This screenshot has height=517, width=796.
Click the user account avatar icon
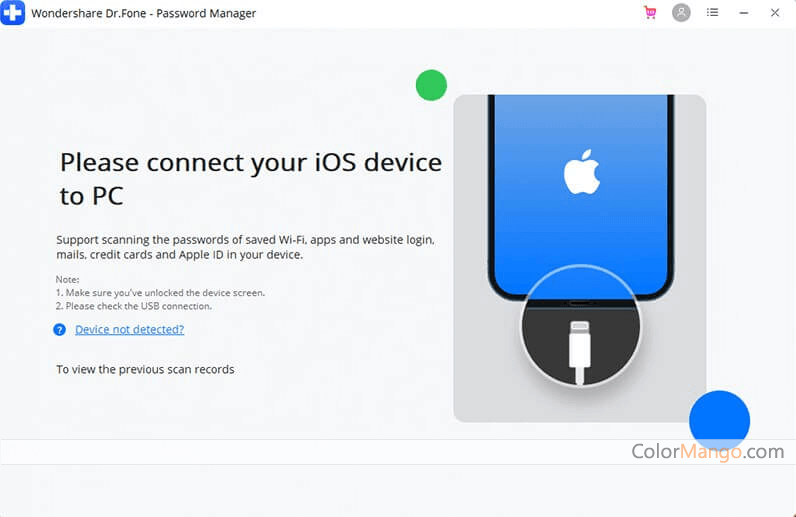click(x=681, y=13)
